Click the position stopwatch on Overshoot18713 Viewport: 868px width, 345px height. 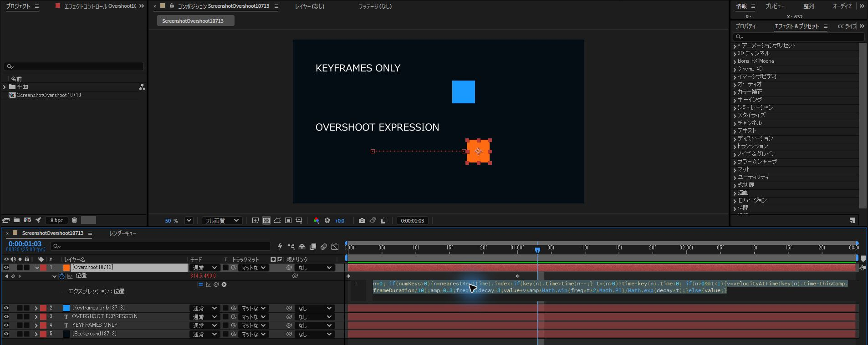tap(62, 276)
